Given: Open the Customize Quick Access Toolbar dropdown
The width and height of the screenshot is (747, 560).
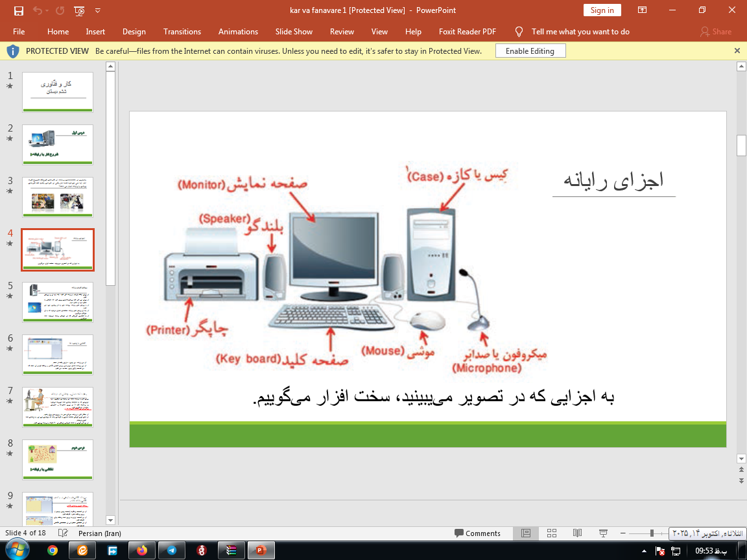Looking at the screenshot, I should pos(98,11).
